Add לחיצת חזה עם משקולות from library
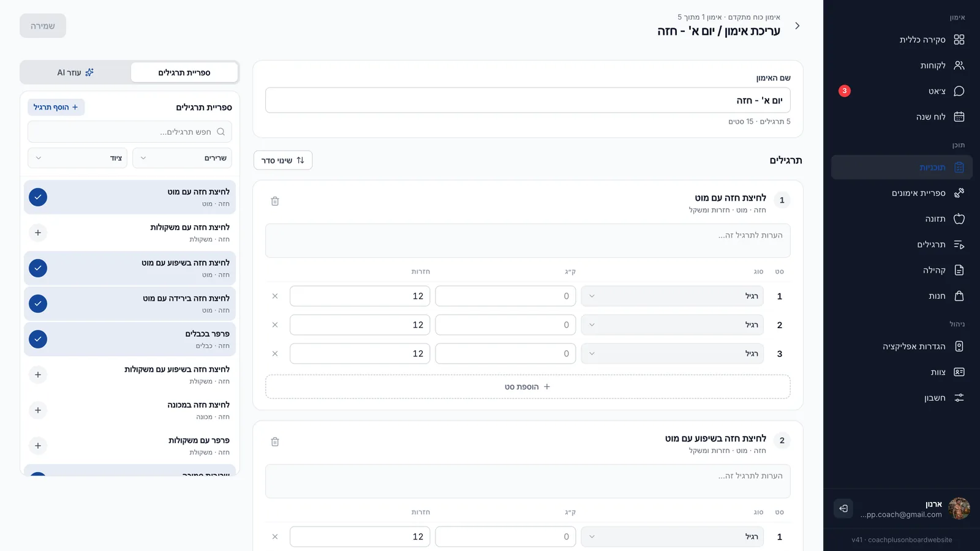Screen dimensions: 980x551 coord(38,233)
